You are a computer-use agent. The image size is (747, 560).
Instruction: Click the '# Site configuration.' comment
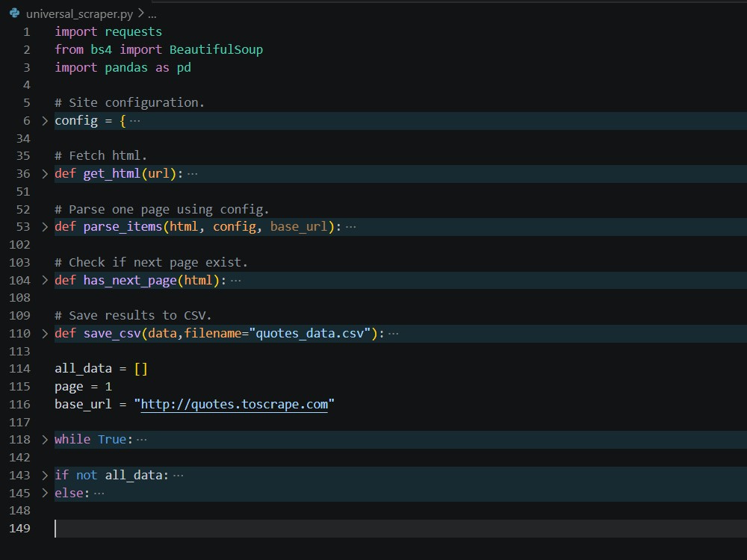click(129, 103)
